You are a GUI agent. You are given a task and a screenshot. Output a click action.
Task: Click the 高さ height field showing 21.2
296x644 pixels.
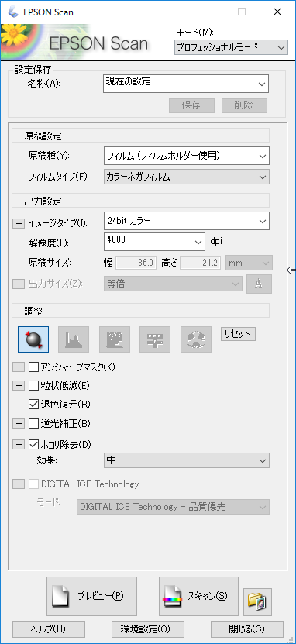point(201,263)
